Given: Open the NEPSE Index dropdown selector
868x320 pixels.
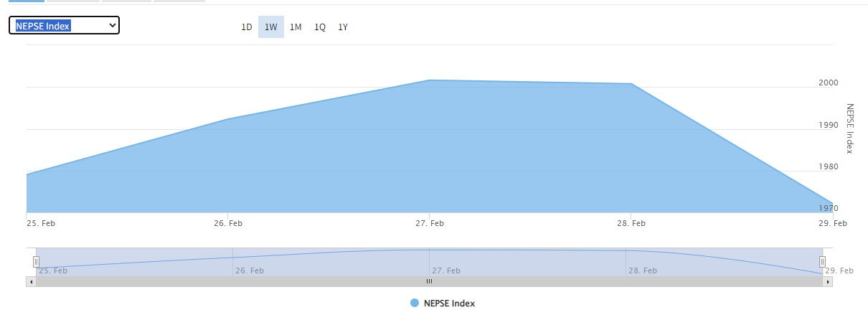Looking at the screenshot, I should coord(64,26).
